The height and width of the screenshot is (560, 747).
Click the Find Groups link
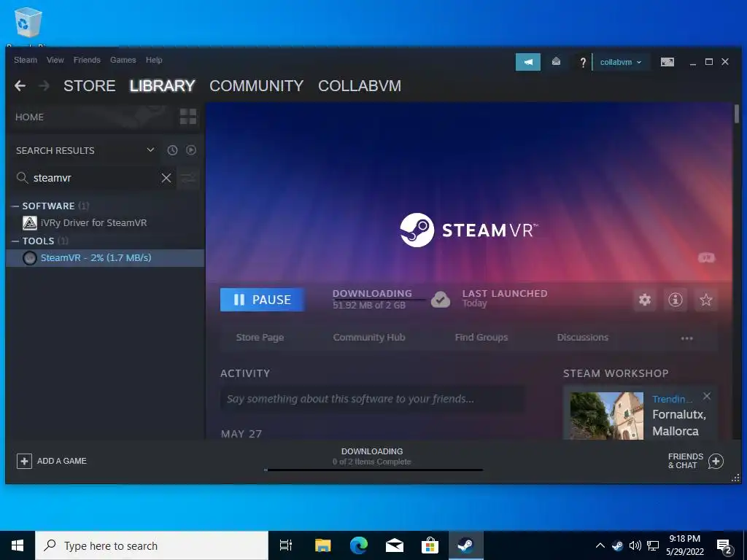[481, 337]
